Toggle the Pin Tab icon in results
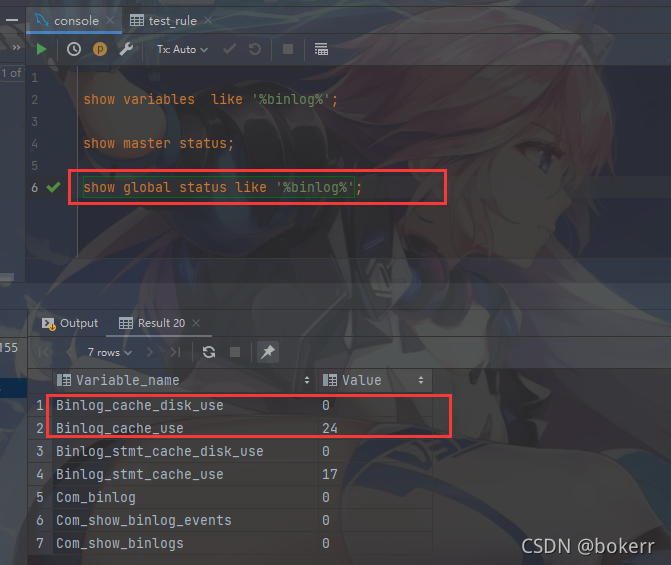Image resolution: width=671 pixels, height=565 pixels. click(x=268, y=352)
